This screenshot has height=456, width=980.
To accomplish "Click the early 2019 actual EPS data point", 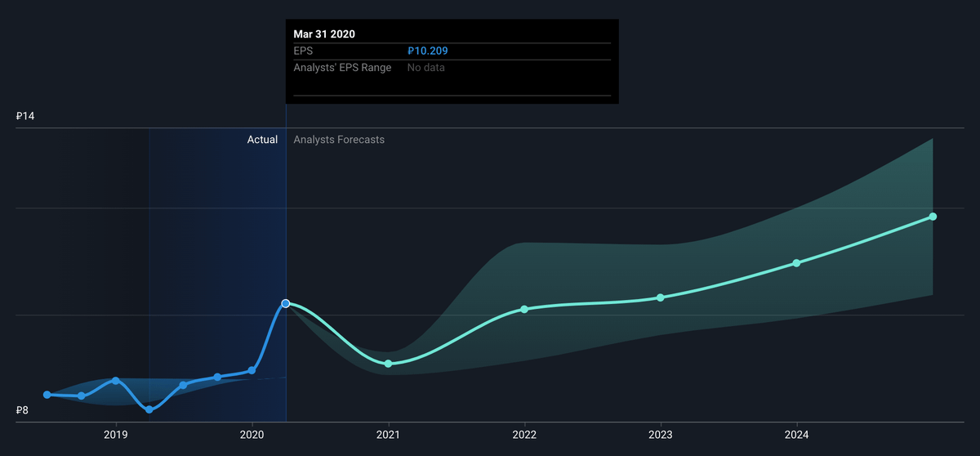I will 116,381.
